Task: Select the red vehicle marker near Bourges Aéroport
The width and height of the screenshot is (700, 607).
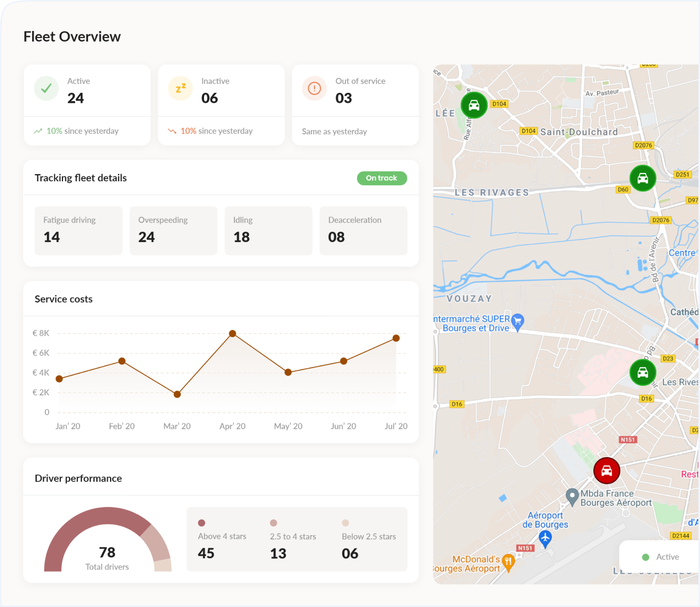Action: [x=607, y=470]
